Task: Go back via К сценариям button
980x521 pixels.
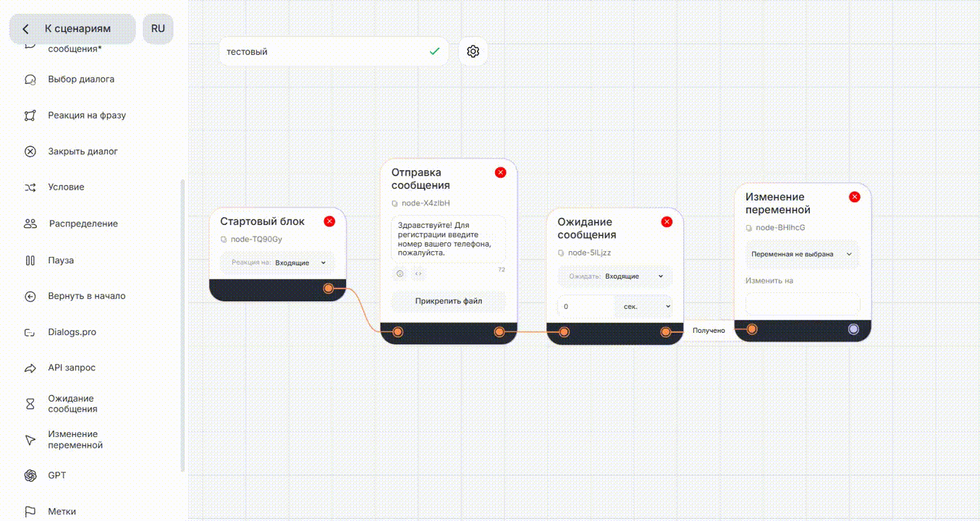Action: 72,29
